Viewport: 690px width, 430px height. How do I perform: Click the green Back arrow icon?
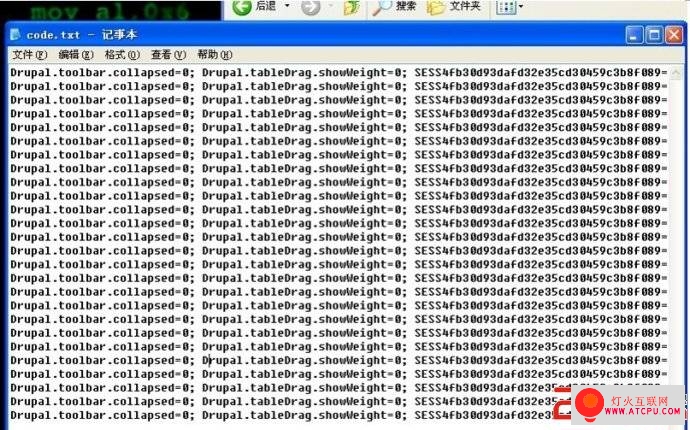point(242,7)
